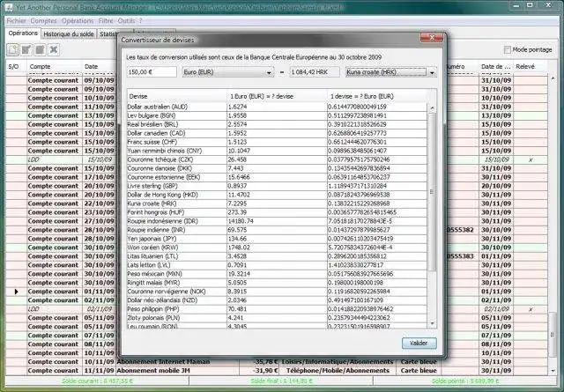Image resolution: width=564 pixels, height=392 pixels.
Task: Select the Couronne danoise (DKK) row
Action: pyautogui.click(x=277, y=168)
